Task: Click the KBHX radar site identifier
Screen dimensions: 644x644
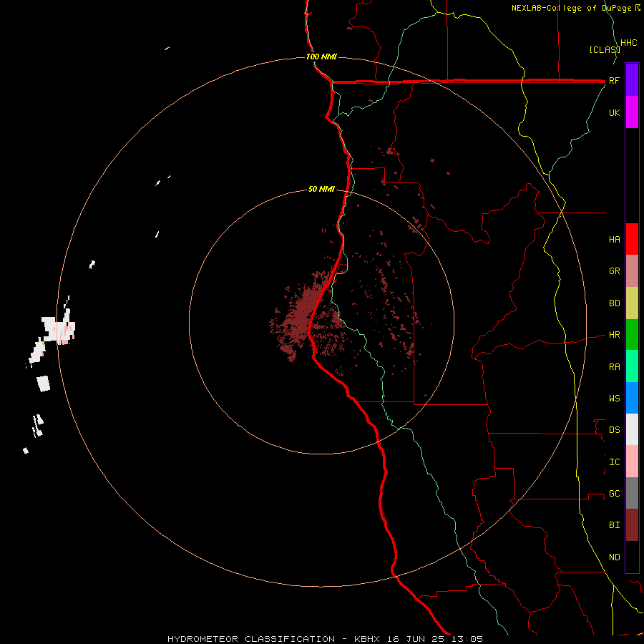Action: coord(368,639)
